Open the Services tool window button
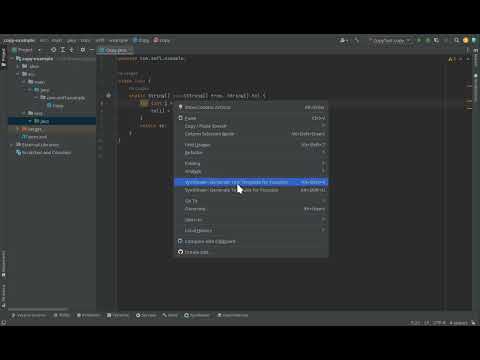Viewport: 480px width, 360px height. pos(146,315)
